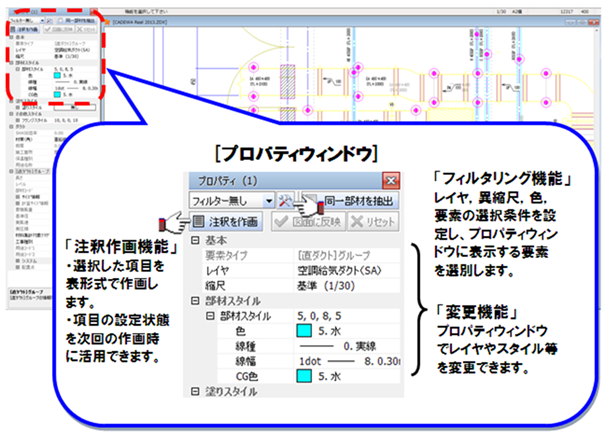Click the 1/30 scale indicator in top bar
This screenshot has height=436, width=605.
(x=501, y=12)
